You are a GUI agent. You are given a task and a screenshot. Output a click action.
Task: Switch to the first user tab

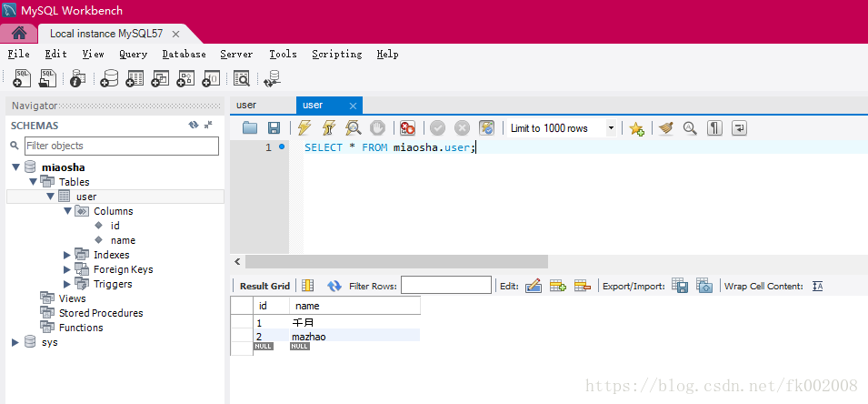246,105
